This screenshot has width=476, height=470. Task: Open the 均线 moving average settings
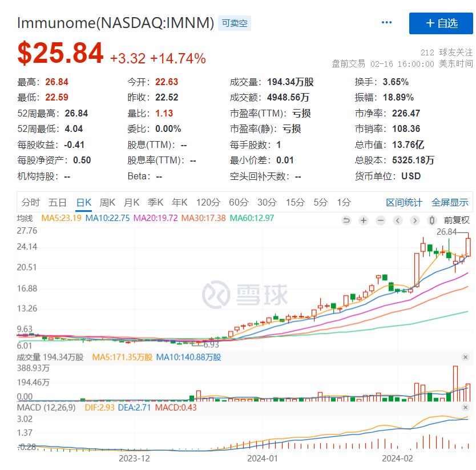click(x=25, y=218)
